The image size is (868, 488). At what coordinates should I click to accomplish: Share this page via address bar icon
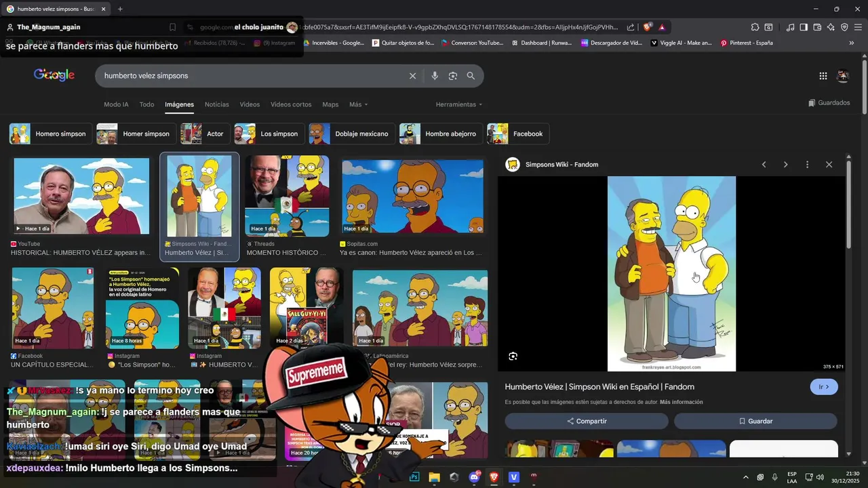click(631, 27)
